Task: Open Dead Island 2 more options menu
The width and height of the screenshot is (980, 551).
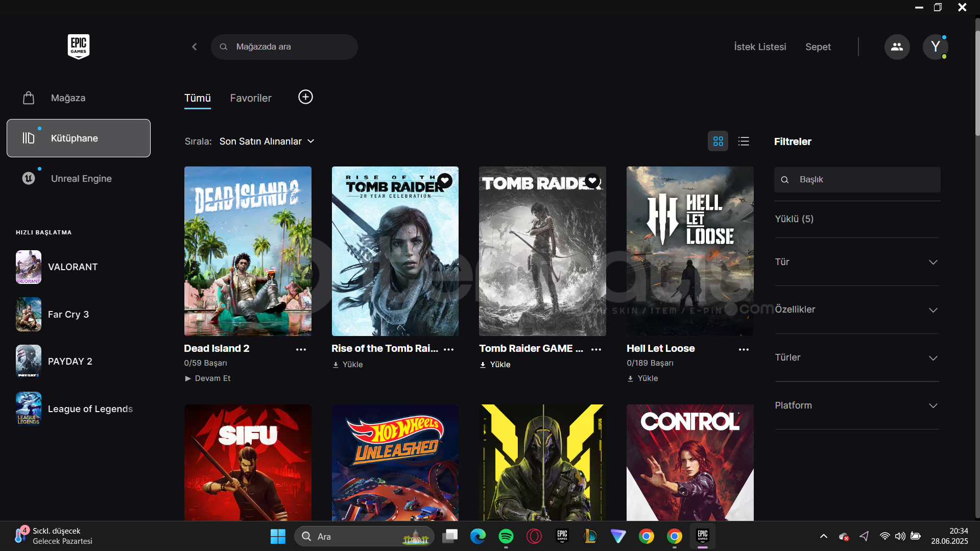Action: tap(301, 349)
